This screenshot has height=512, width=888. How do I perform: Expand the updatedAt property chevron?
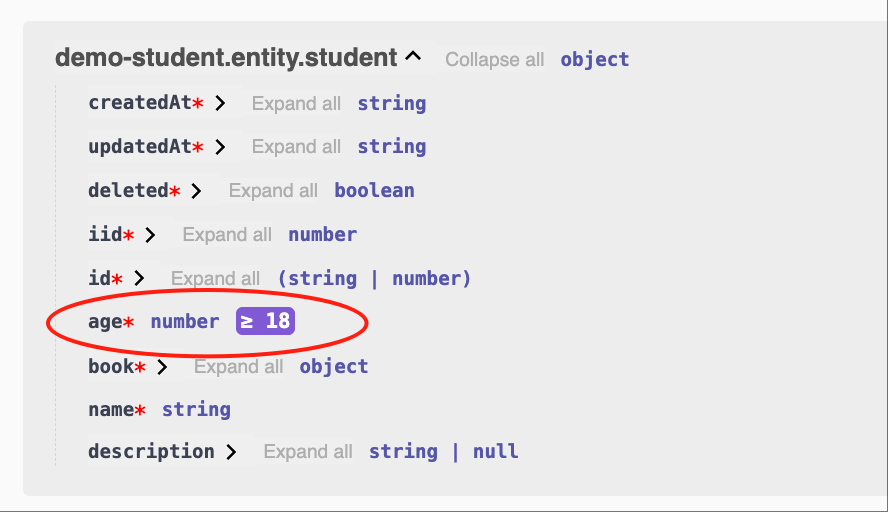pyautogui.click(x=220, y=147)
